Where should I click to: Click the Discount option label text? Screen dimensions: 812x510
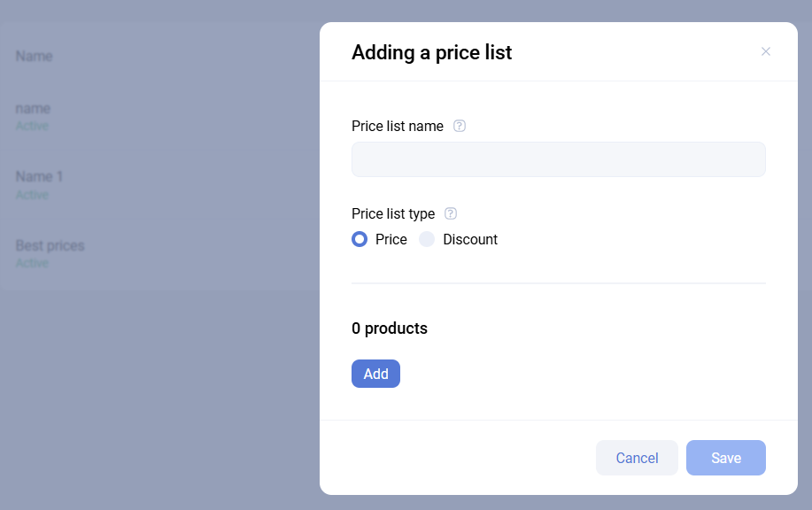[x=470, y=239]
